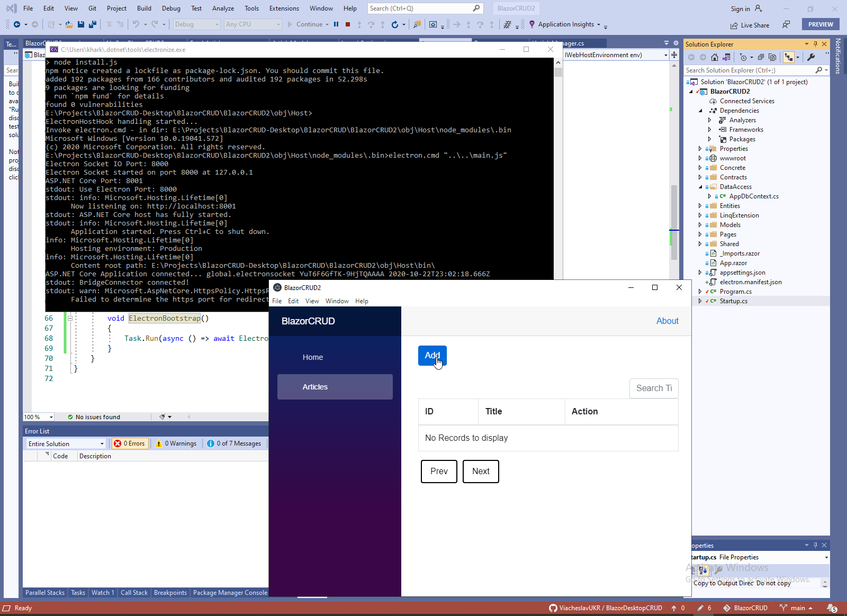Toggle the 0 Warnings filter in Error List
The image size is (847, 616).
pyautogui.click(x=176, y=443)
